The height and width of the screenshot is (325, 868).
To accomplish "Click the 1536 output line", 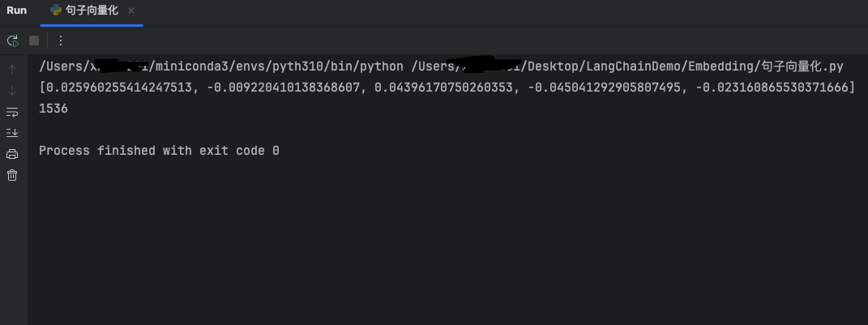I will pyautogui.click(x=53, y=109).
